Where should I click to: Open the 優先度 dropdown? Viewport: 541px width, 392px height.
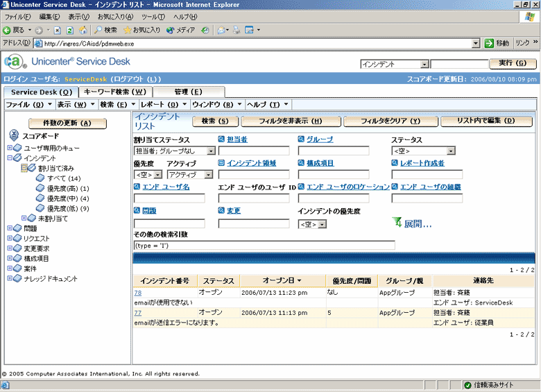[157, 175]
